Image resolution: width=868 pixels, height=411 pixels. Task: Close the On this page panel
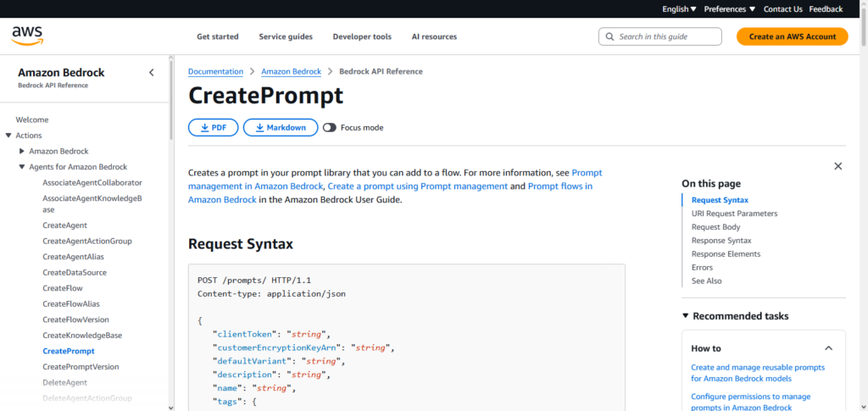838,166
